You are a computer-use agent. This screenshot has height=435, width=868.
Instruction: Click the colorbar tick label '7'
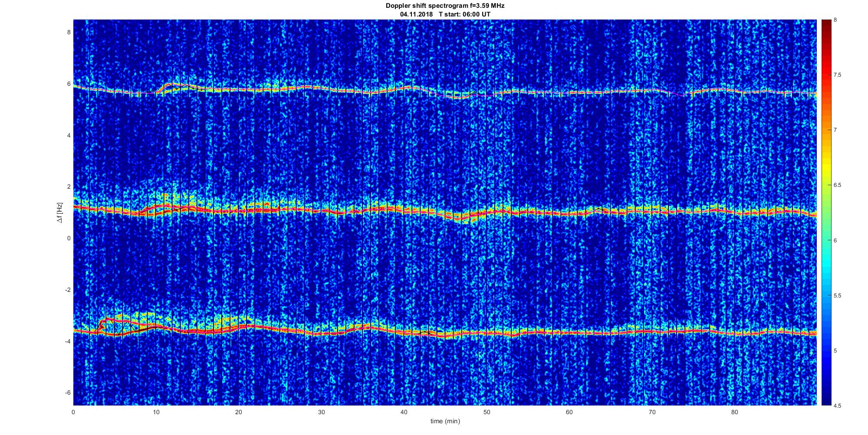click(x=835, y=130)
